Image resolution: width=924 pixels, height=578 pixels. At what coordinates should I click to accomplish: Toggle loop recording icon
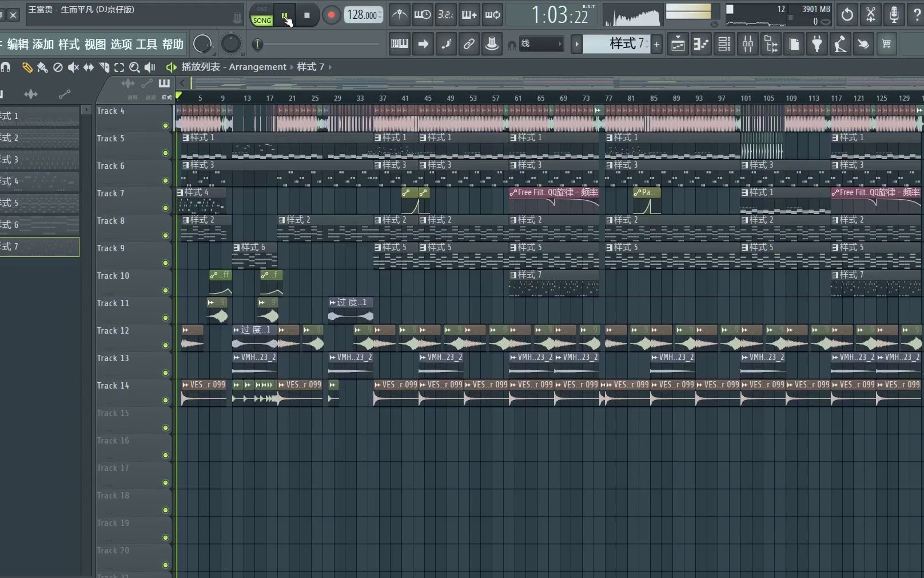click(492, 15)
